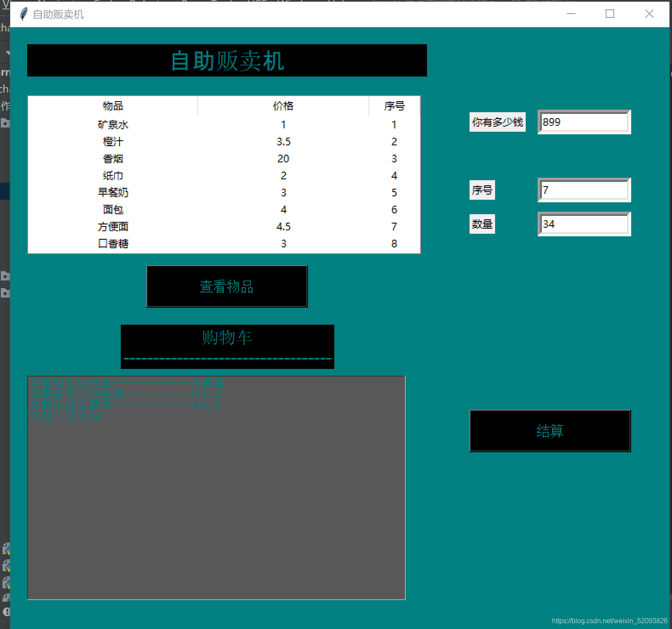Click inside the shopping cart text area
The width and height of the screenshot is (672, 629).
[x=216, y=487]
